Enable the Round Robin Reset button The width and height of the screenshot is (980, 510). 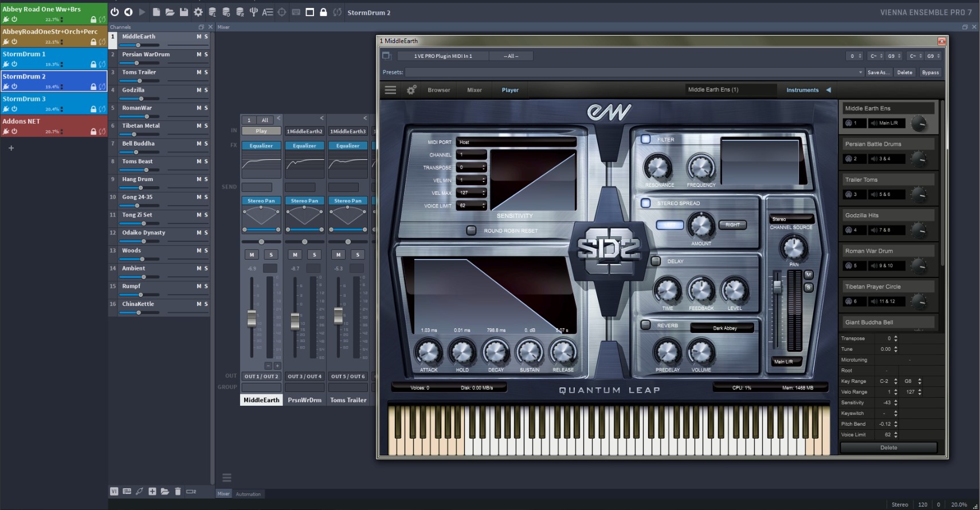pyautogui.click(x=471, y=230)
